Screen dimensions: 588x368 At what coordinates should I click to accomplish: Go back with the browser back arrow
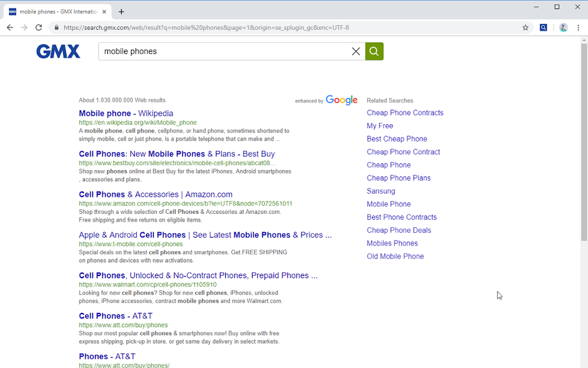(x=10, y=28)
